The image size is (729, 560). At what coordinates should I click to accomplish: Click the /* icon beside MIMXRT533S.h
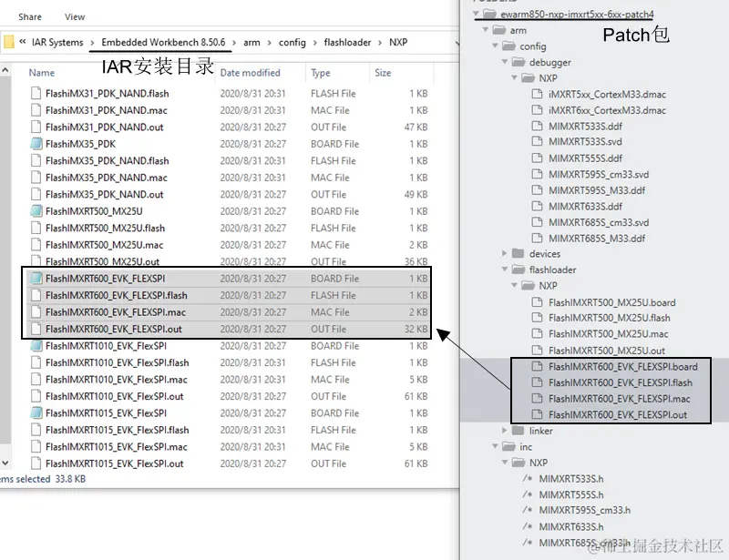(528, 478)
